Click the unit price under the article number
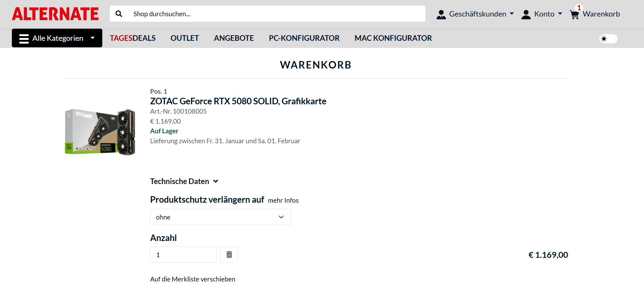 [x=165, y=121]
